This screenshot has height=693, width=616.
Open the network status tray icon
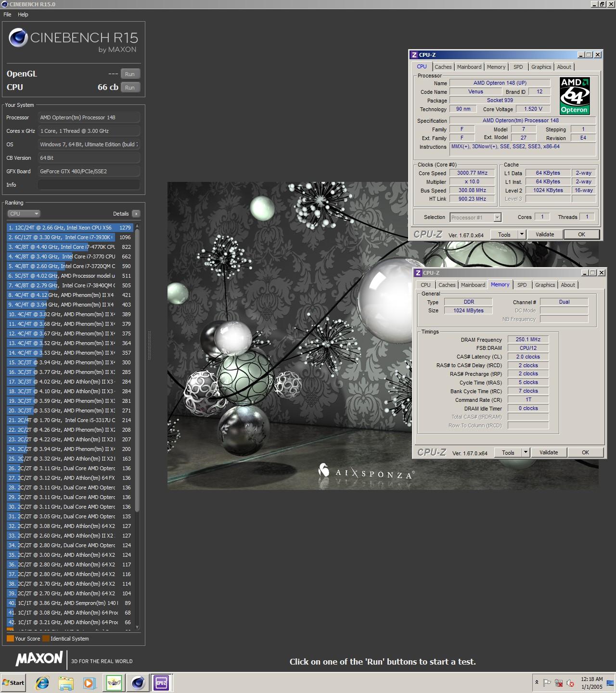point(559,682)
